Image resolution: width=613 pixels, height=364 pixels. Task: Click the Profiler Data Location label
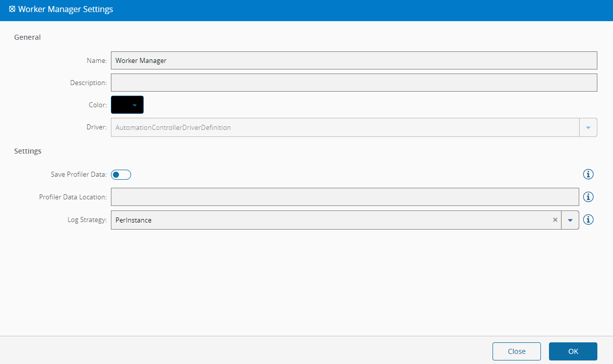tap(73, 197)
